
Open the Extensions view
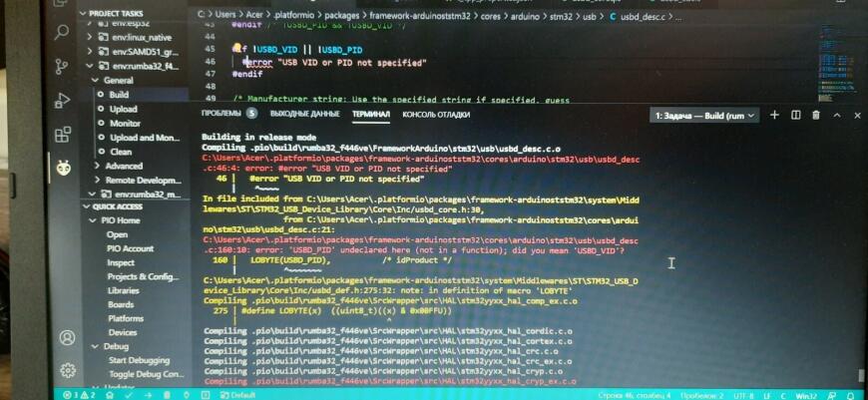63,135
